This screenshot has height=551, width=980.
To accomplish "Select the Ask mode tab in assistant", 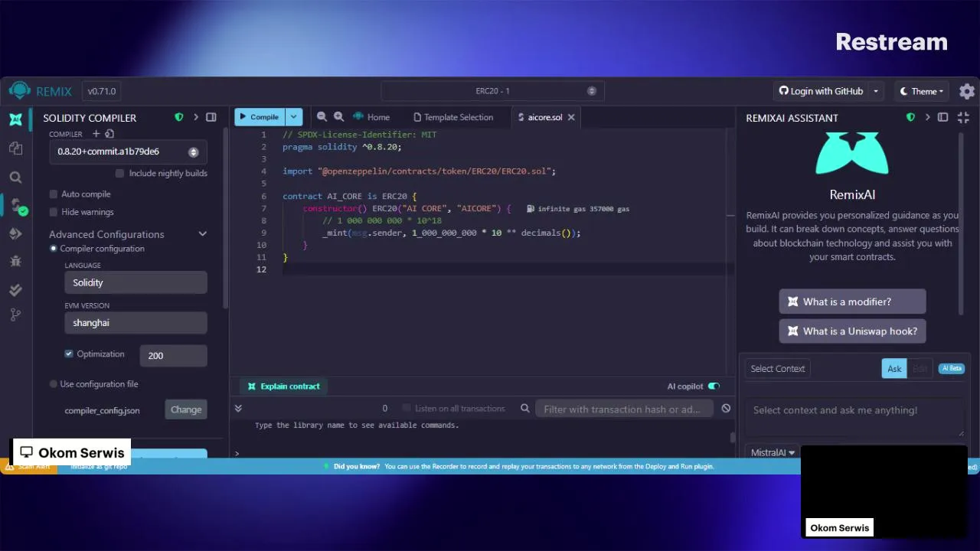I will 894,368.
